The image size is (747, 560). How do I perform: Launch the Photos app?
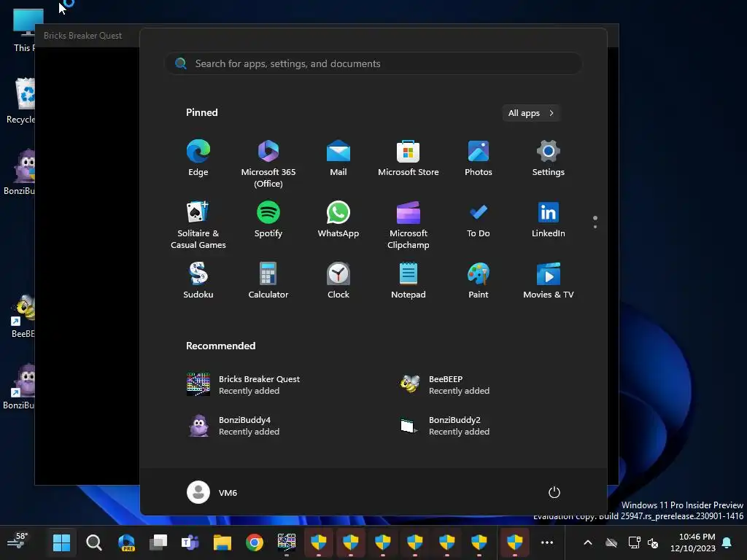(479, 158)
